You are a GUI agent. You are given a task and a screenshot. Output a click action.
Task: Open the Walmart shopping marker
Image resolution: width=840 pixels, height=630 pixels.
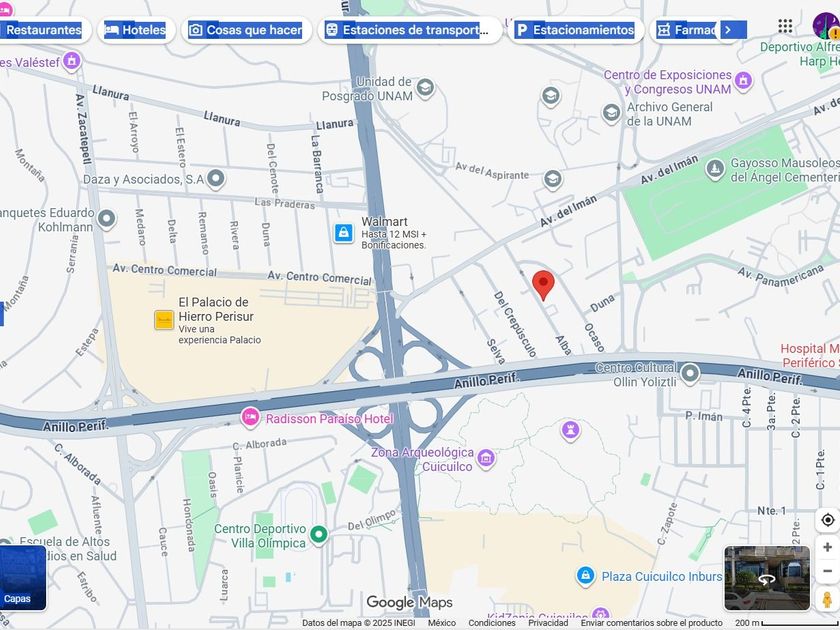click(x=343, y=233)
